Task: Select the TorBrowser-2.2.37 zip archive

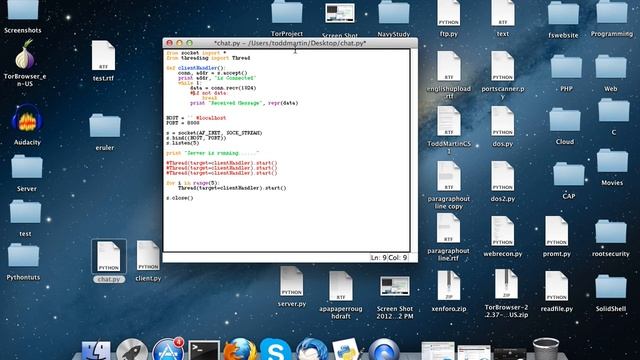Action: tap(506, 284)
